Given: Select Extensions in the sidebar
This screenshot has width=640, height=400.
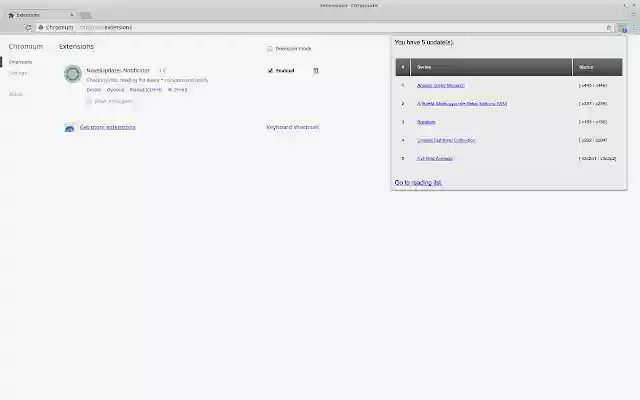Looking at the screenshot, I should 20,62.
